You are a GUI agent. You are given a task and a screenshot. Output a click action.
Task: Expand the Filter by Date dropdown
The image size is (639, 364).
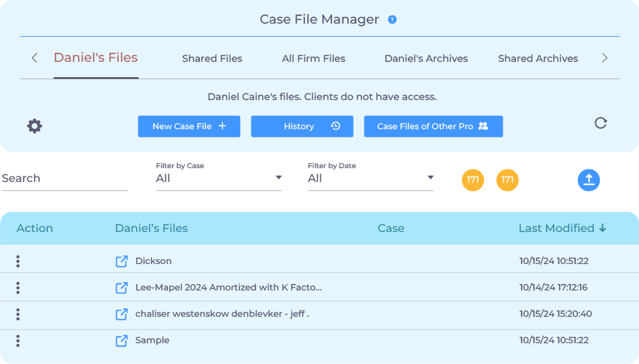[370, 179]
